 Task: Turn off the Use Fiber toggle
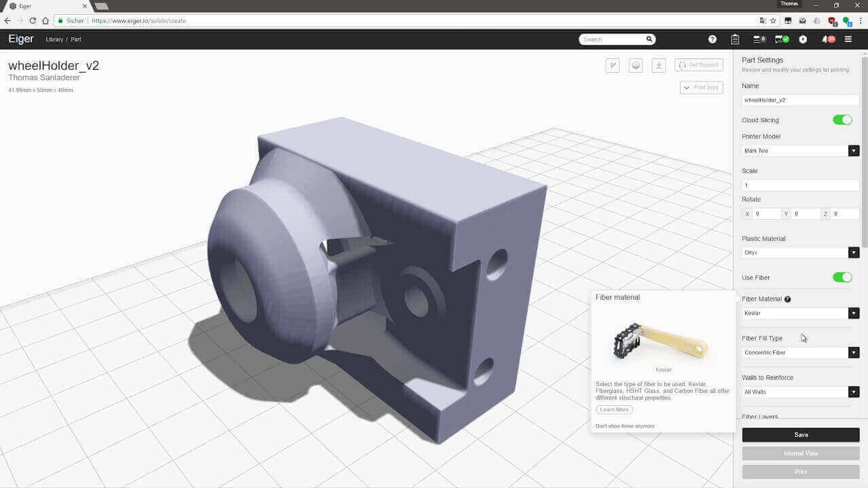(x=842, y=277)
